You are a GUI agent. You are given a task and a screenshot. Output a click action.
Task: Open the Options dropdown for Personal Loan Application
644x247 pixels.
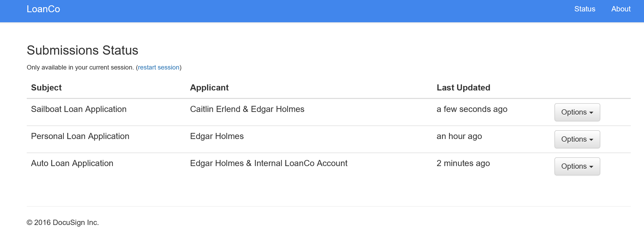pyautogui.click(x=577, y=139)
